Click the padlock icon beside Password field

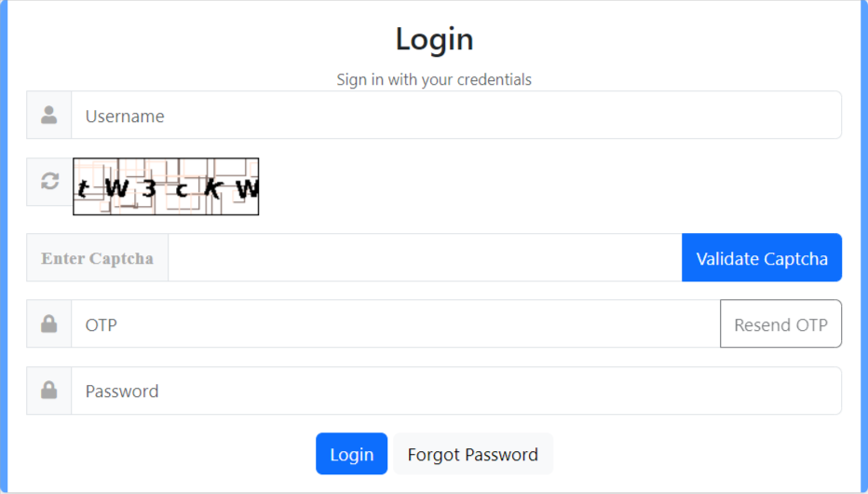48,390
